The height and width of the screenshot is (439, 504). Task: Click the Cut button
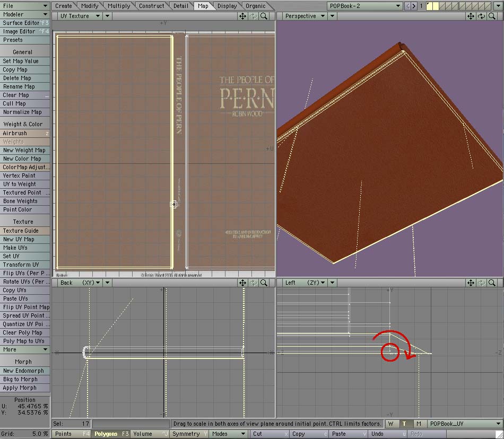[x=269, y=434]
